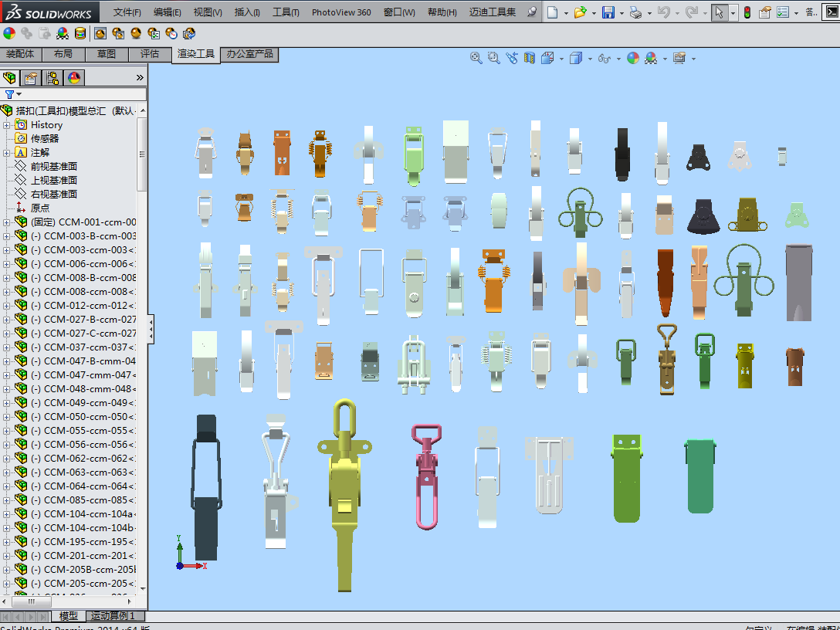Click the Zoom to Fit magnifier icon
This screenshot has width=840, height=630.
pos(476,58)
